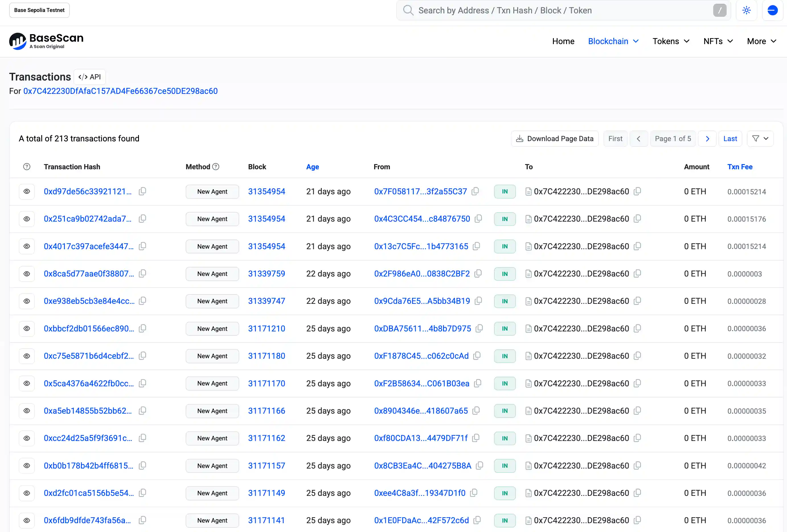Expand the Blockchain menu

tap(613, 41)
